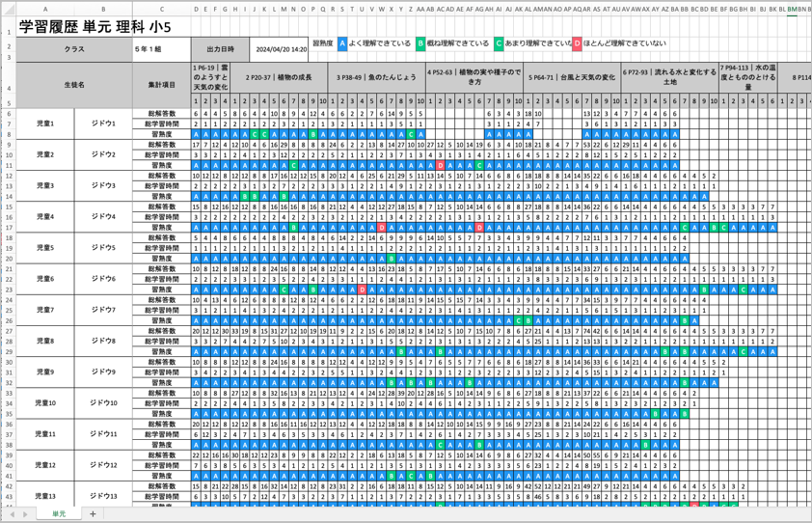The height and width of the screenshot is (523, 812).
Task: Click the red D legend swatch
Action: pos(577,44)
